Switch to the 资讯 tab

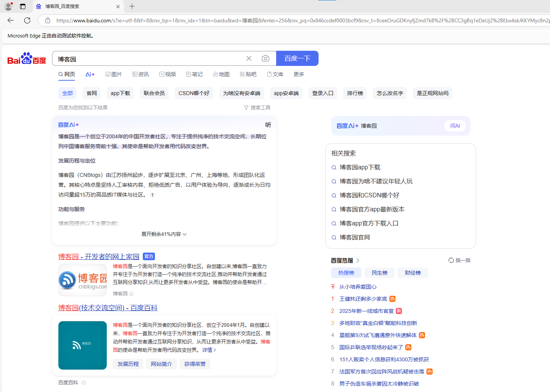coord(141,74)
